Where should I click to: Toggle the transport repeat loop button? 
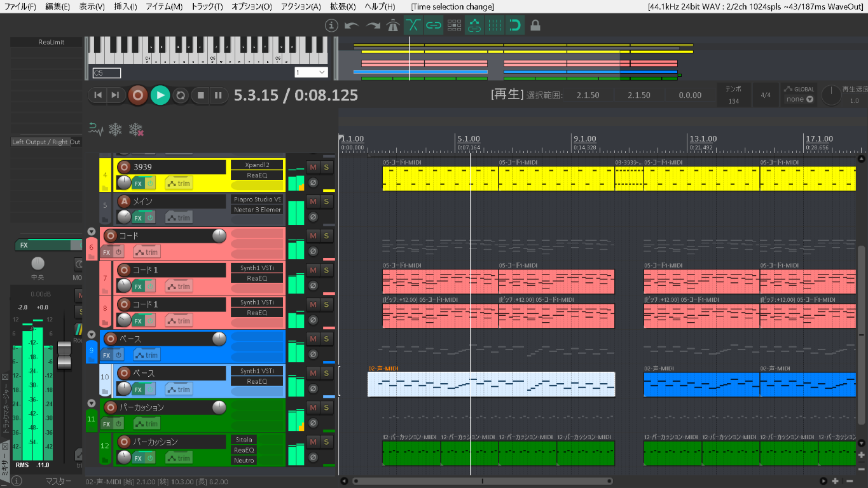(181, 95)
